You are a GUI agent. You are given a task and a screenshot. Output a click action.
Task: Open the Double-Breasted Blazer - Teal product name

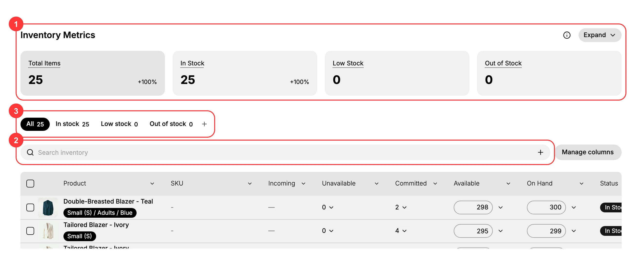click(x=108, y=201)
